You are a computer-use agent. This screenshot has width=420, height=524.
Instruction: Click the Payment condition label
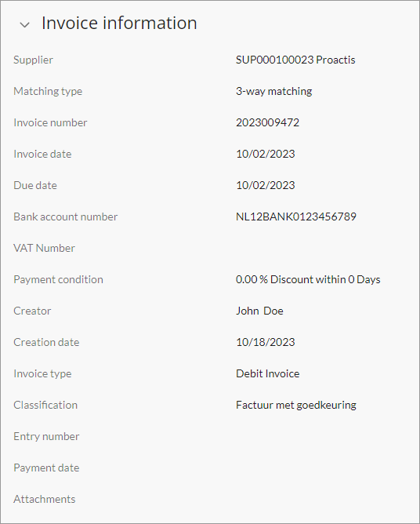pos(58,279)
